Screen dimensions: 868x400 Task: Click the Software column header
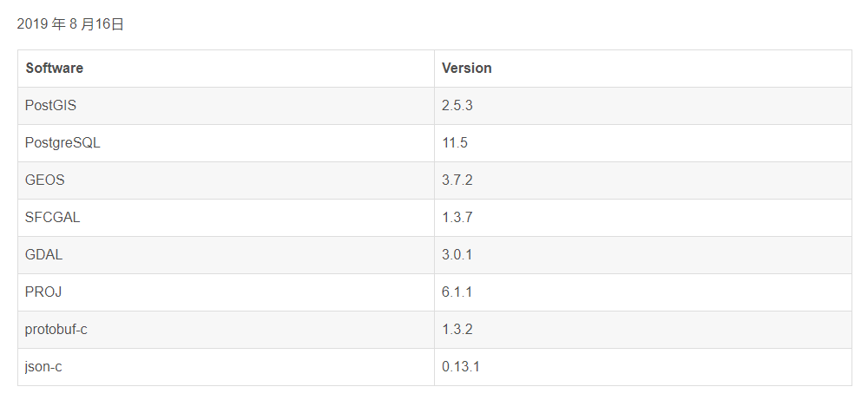[x=55, y=68]
